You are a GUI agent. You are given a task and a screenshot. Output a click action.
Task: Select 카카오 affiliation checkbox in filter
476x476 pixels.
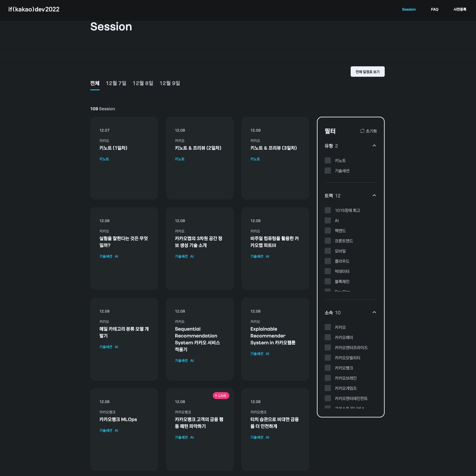click(328, 327)
